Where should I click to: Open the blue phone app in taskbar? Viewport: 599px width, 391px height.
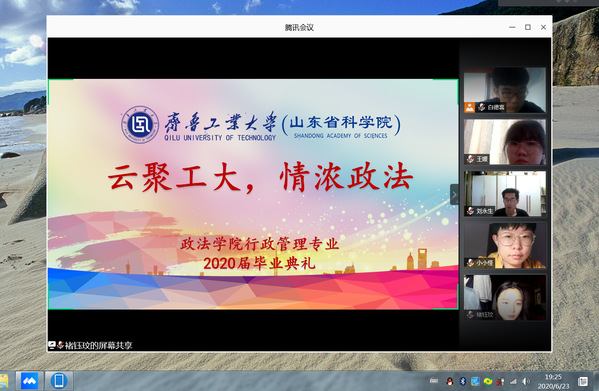pyautogui.click(x=59, y=381)
